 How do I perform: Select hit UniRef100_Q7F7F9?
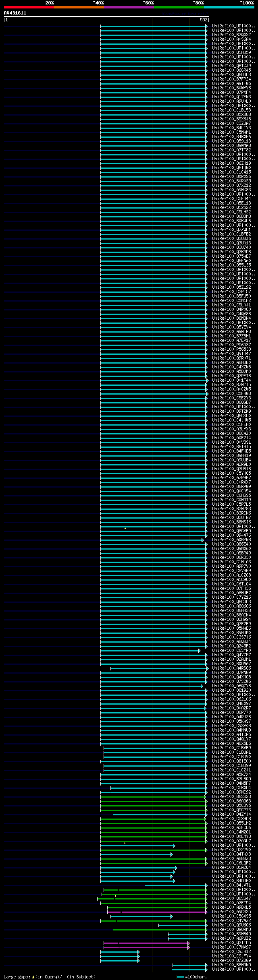point(231,624)
